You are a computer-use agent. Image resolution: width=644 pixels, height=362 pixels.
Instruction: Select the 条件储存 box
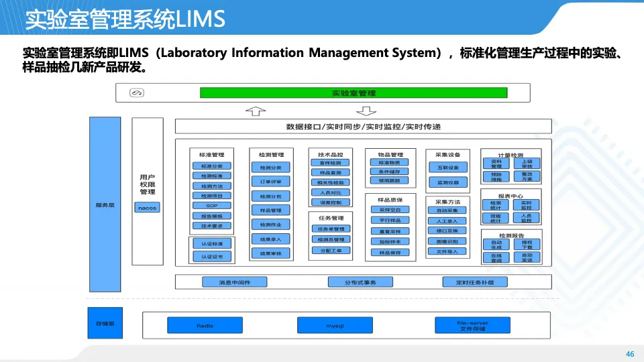pyautogui.click(x=389, y=172)
